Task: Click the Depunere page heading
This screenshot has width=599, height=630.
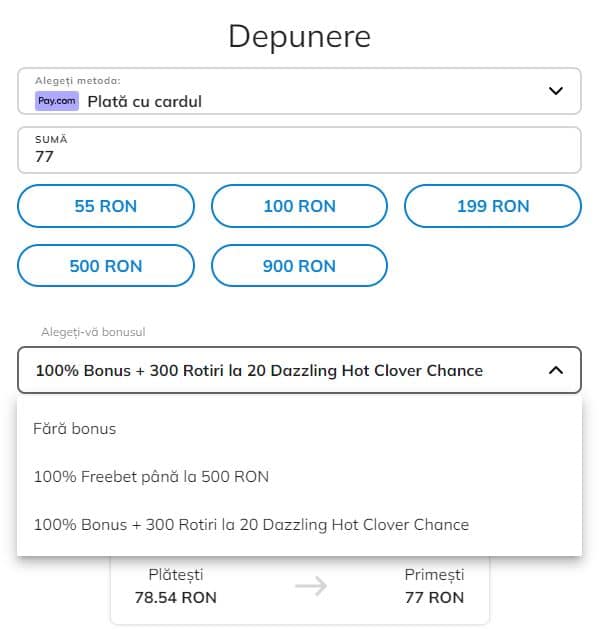Action: coord(299,37)
